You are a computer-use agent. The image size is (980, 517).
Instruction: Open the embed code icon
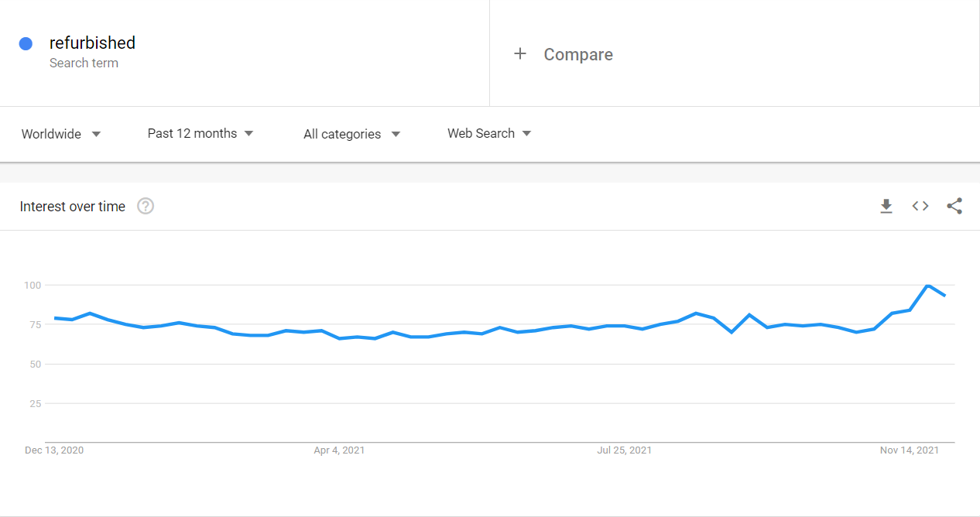coord(920,206)
